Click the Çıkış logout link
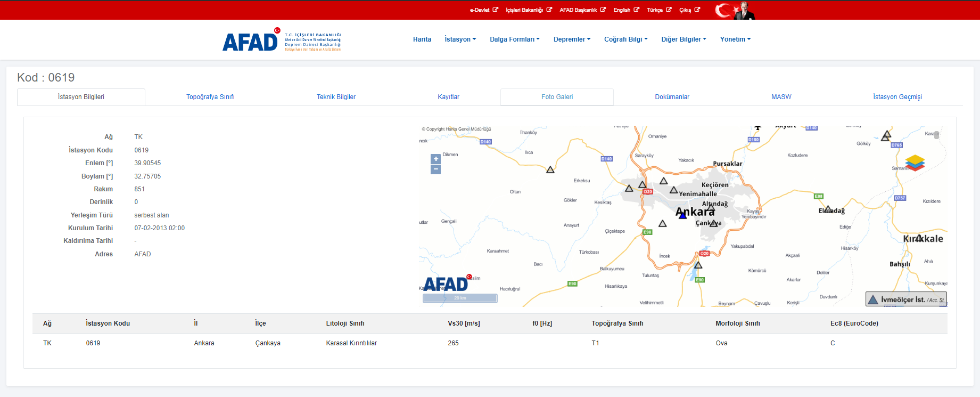The image size is (980, 397). point(689,10)
